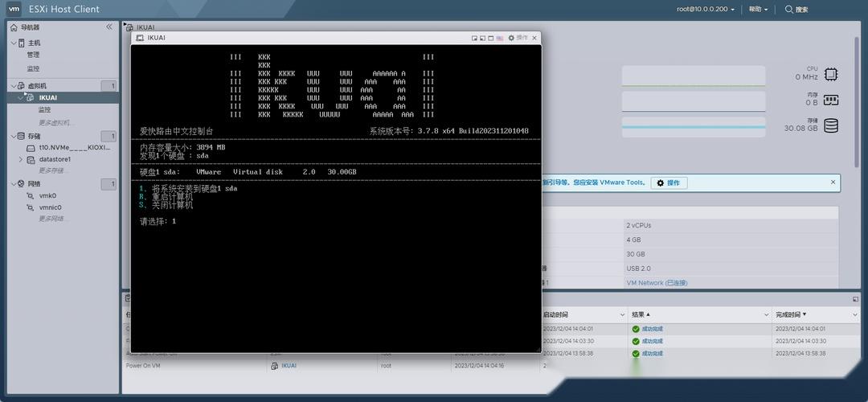Select IKUAI virtual machine in navigator
The width and height of the screenshot is (868, 402).
pyautogui.click(x=48, y=97)
